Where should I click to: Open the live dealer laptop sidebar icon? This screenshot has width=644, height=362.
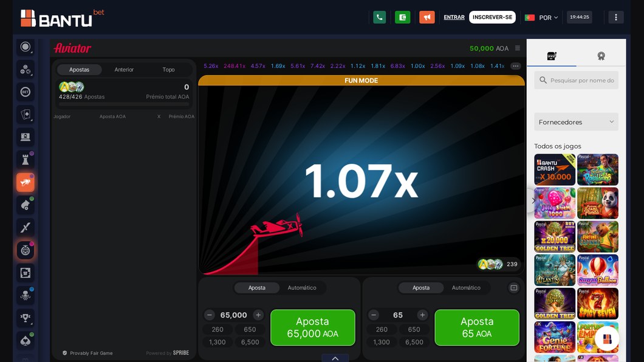(26, 137)
